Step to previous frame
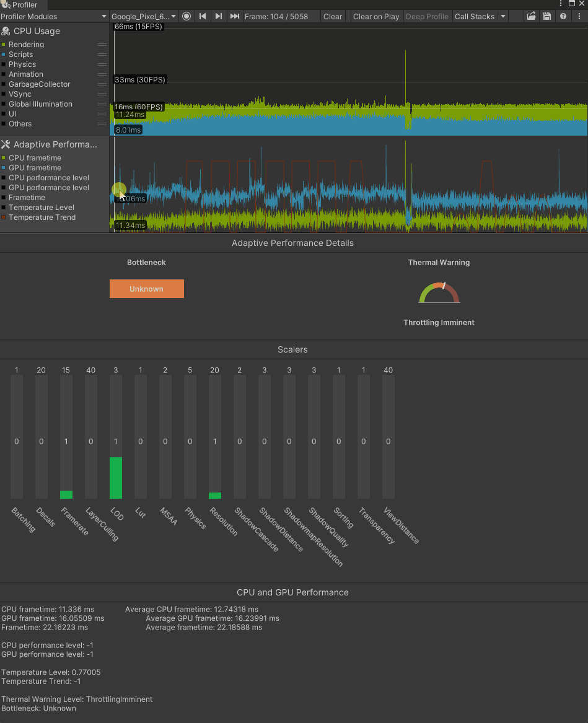Image resolution: width=588 pixels, height=723 pixels. pos(203,17)
